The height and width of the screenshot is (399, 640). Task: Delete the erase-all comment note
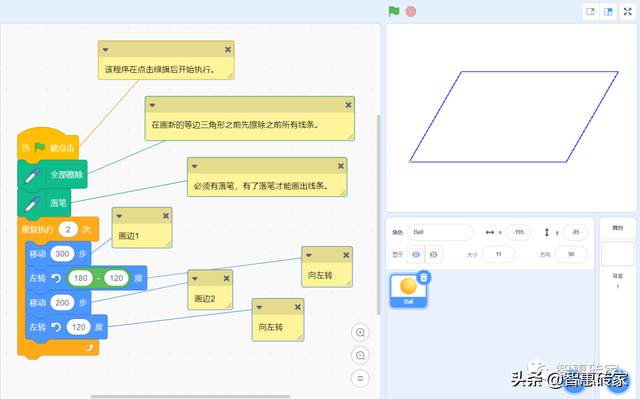(348, 105)
